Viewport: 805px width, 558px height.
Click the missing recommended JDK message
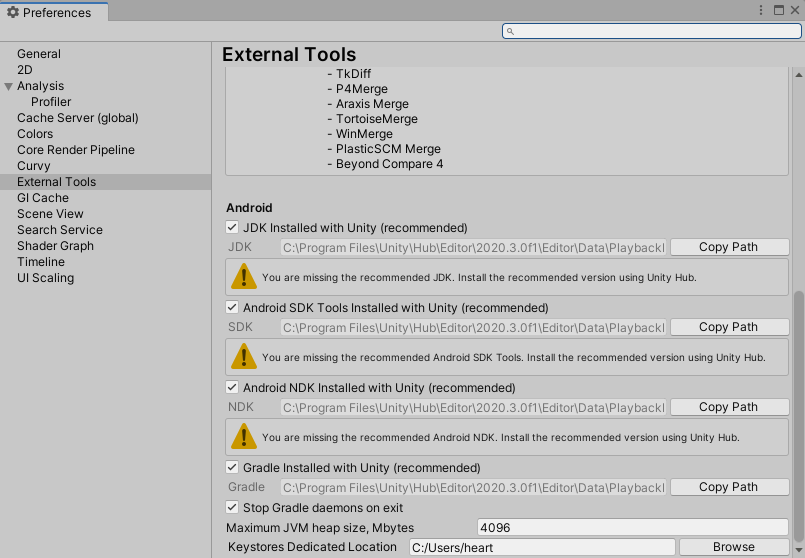point(479,278)
